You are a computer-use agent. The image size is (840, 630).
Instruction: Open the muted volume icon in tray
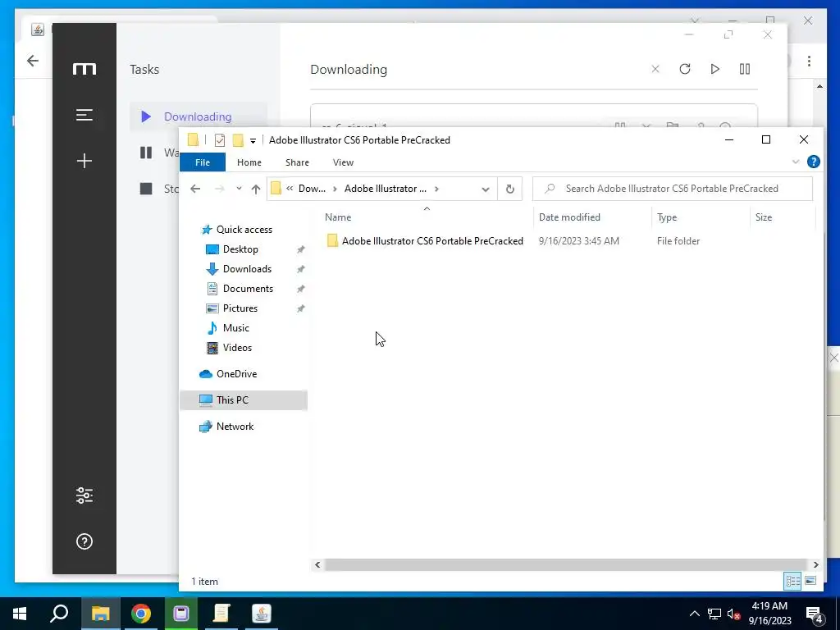pyautogui.click(x=733, y=614)
